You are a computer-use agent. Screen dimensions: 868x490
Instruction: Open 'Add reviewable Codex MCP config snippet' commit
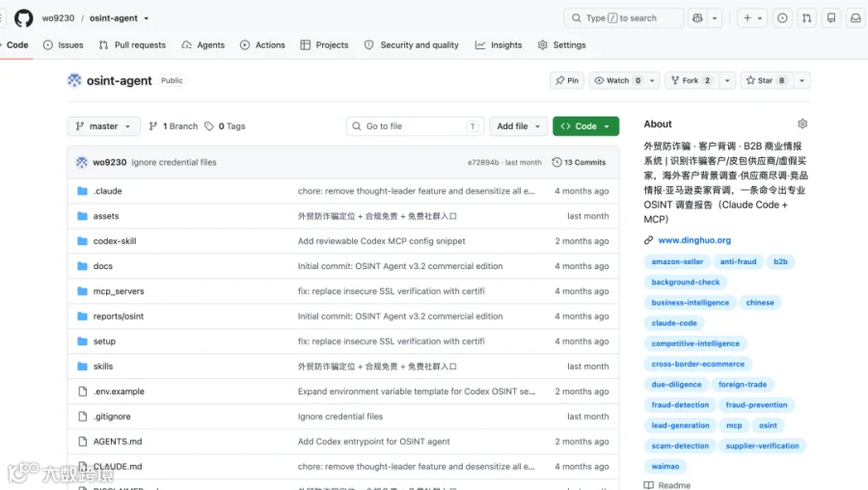point(381,241)
